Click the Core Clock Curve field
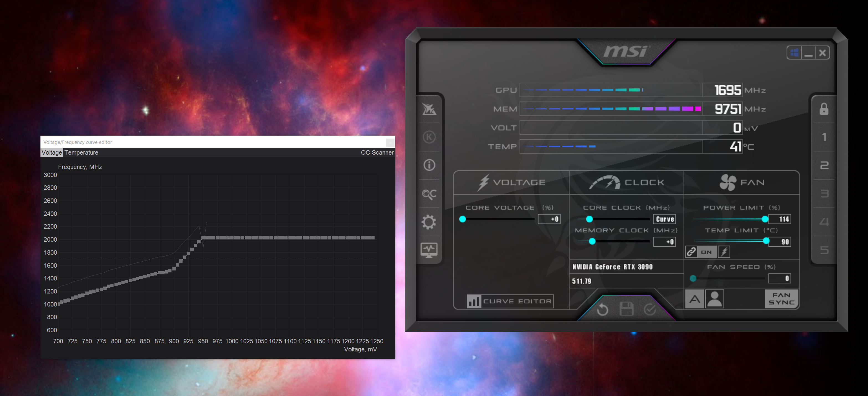The width and height of the screenshot is (868, 396). [x=664, y=219]
